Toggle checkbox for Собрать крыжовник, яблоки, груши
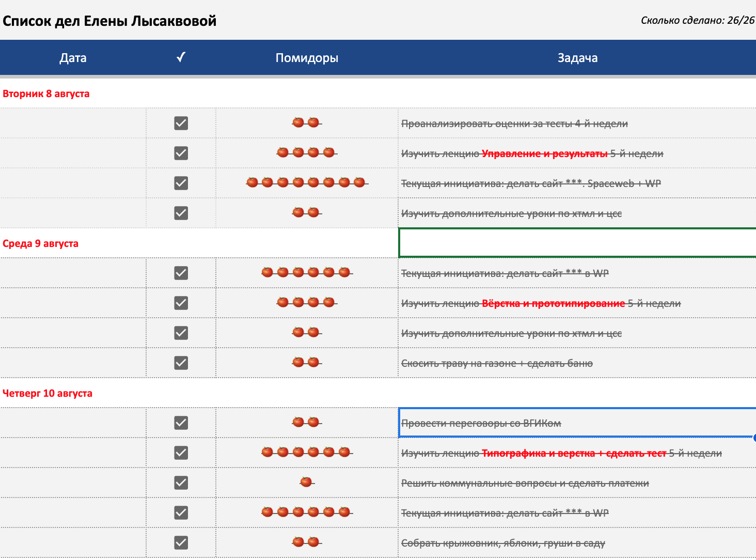This screenshot has height=560, width=756. [x=181, y=542]
